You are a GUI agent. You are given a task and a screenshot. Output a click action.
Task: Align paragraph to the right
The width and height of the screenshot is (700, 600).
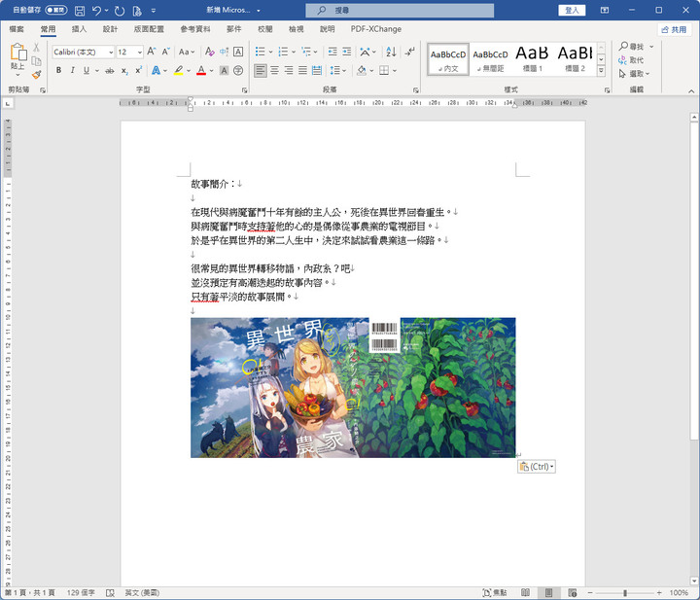coord(289,71)
